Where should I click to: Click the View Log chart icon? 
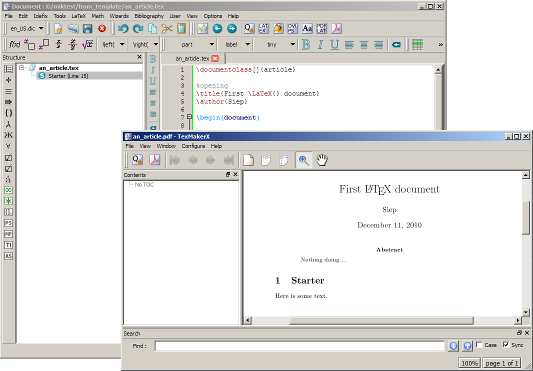(203, 29)
